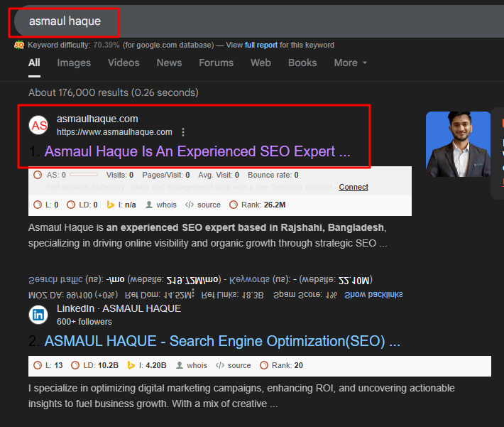Open the three-dot menu next to asmaulhaque.com URL

click(x=183, y=132)
